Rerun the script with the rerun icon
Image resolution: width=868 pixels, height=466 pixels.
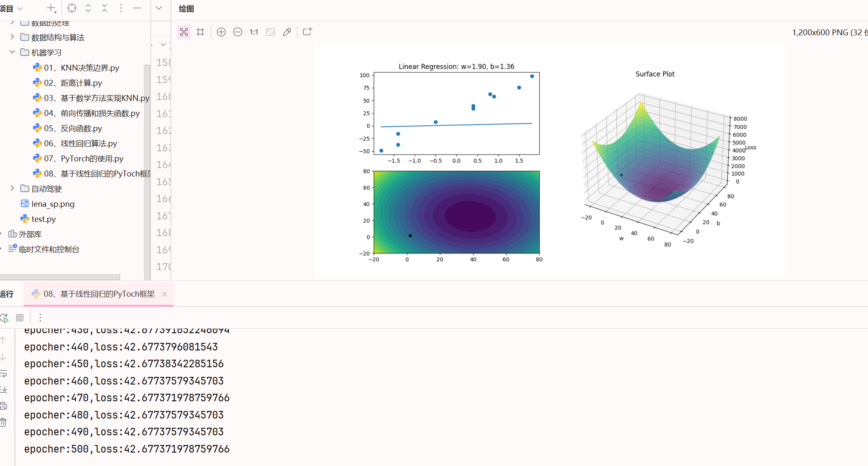pyautogui.click(x=5, y=318)
